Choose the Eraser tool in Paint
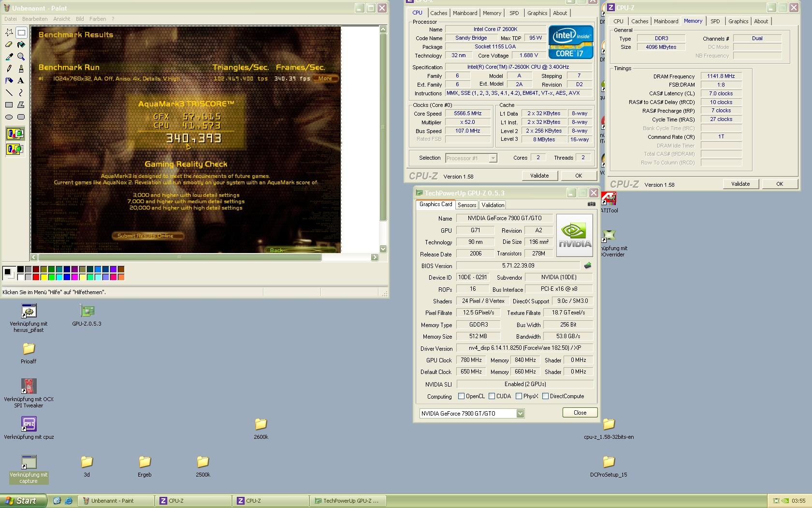This screenshot has width=812, height=508. coord(9,45)
